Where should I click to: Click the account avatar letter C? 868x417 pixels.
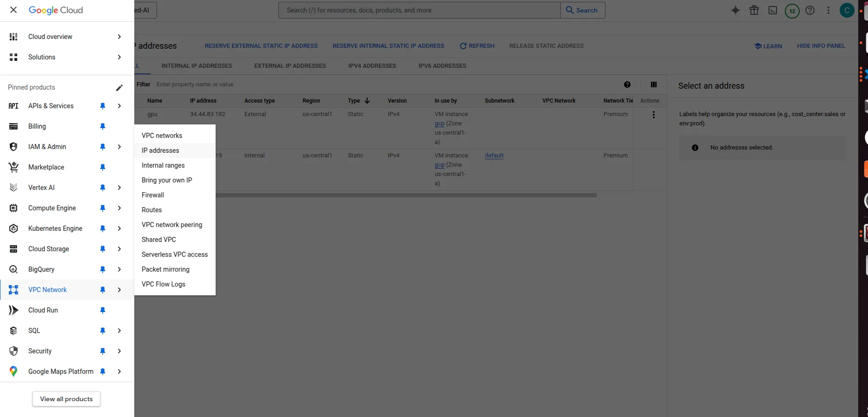coord(847,10)
